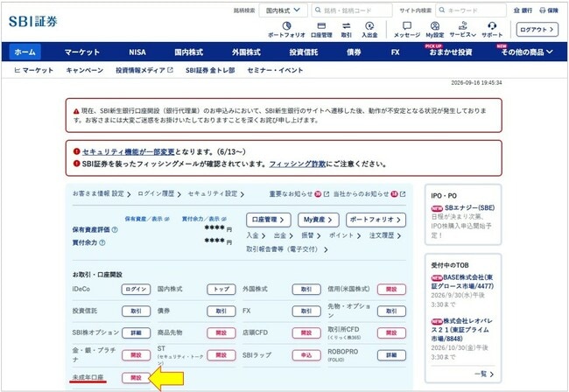This screenshot has width=569, height=392.
Task: Click the 重要なお知らせ external link icon
Action: click(x=327, y=194)
